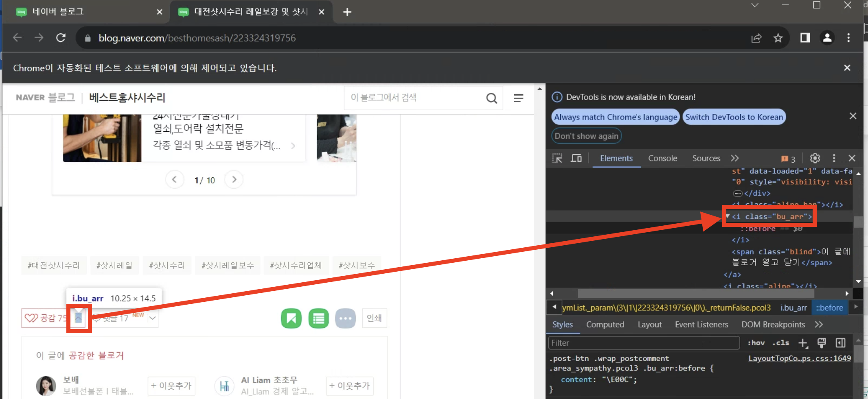This screenshot has height=399, width=868.
Task: Click the green bookmark icon below the post
Action: 291,318
